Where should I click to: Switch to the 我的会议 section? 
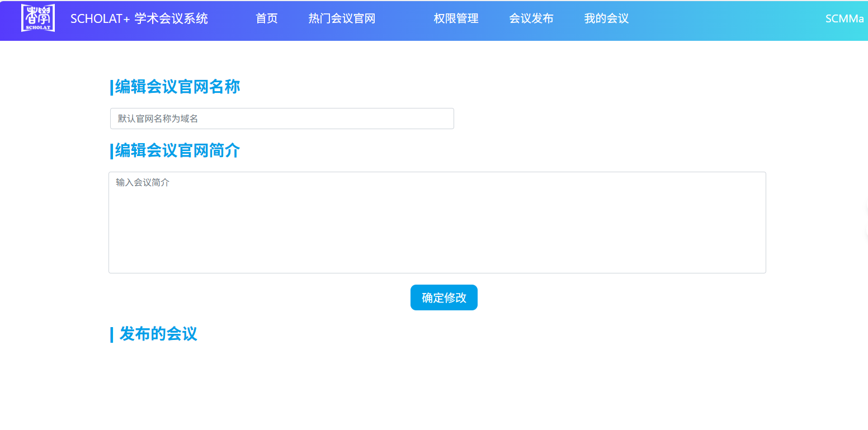click(606, 18)
